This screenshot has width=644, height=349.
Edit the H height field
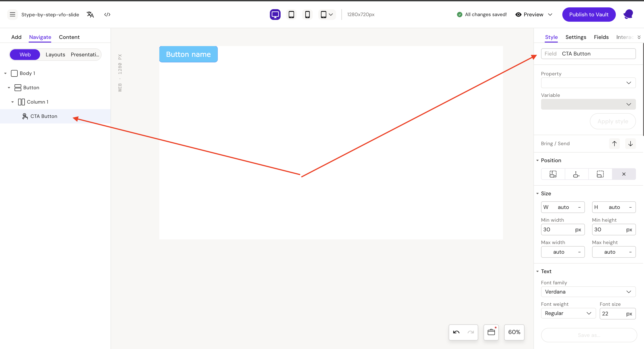coord(614,207)
